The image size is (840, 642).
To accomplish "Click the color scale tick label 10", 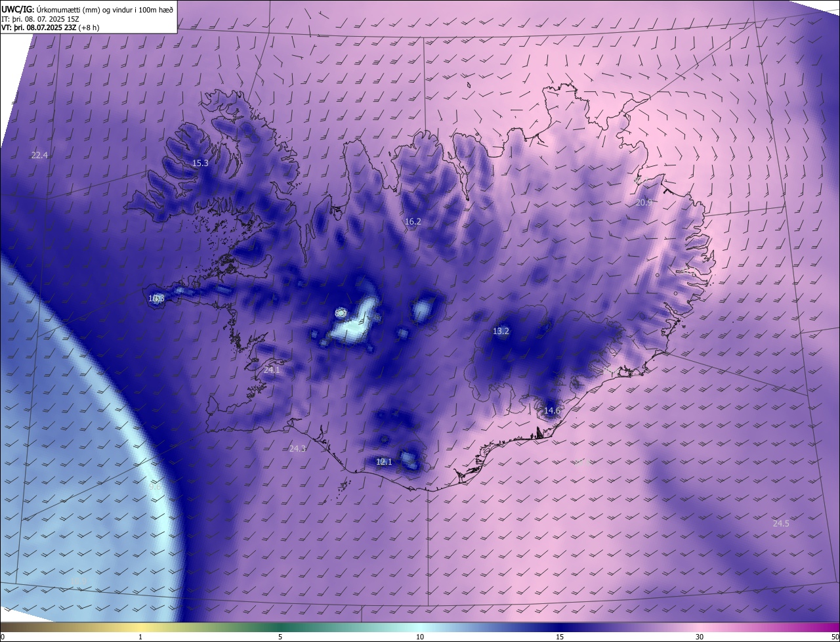I will [420, 637].
